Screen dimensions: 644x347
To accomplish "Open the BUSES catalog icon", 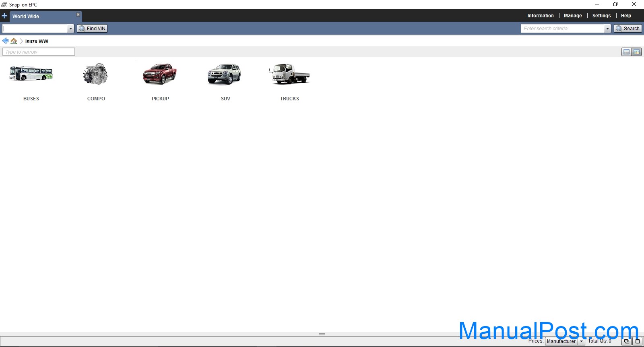I will pyautogui.click(x=31, y=74).
